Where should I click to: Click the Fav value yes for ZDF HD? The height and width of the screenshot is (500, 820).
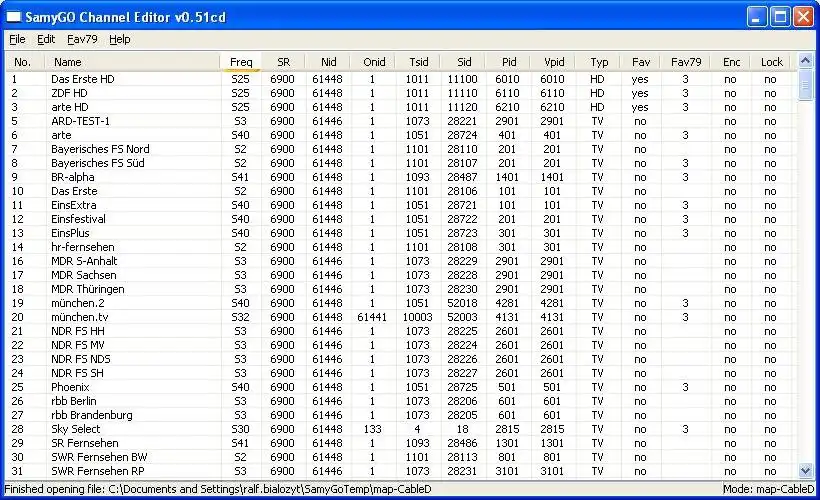tap(640, 93)
